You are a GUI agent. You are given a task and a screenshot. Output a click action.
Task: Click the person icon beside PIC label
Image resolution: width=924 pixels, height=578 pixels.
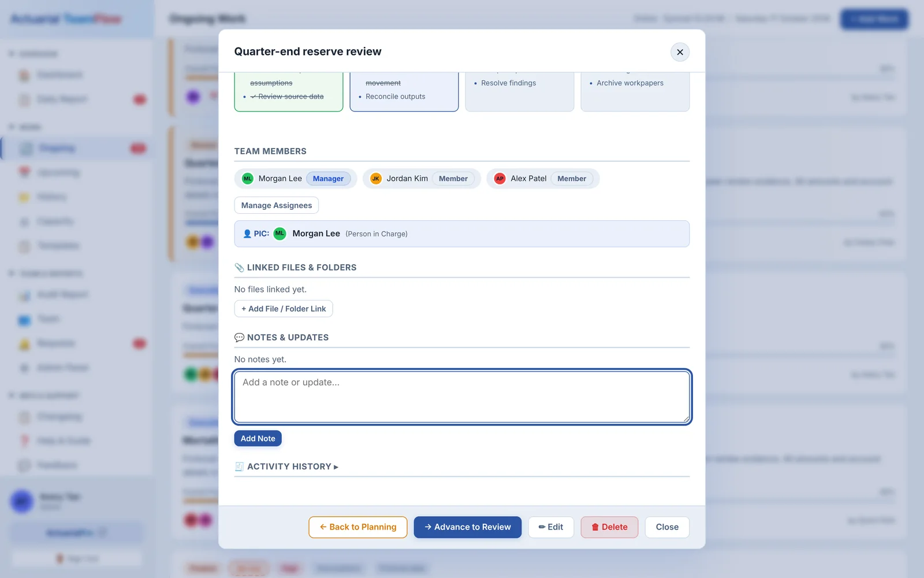tap(247, 234)
